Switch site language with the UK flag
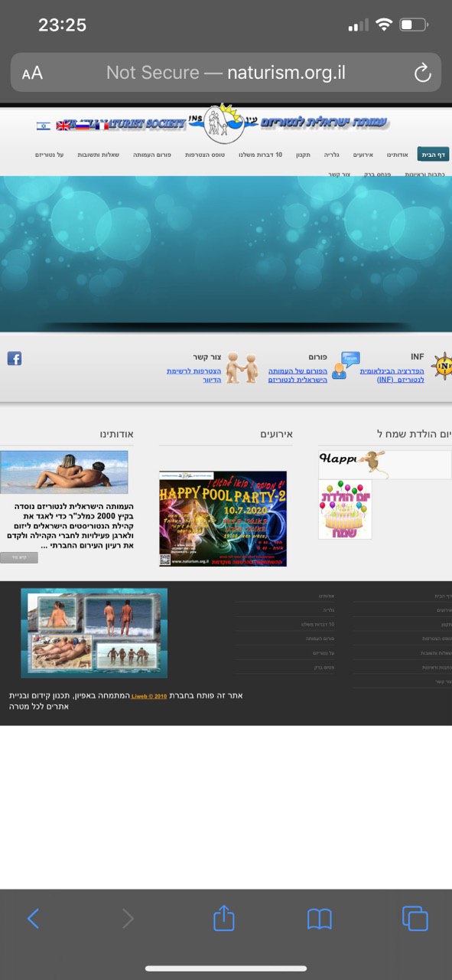Viewport: 452px width, 980px height. pos(64,125)
